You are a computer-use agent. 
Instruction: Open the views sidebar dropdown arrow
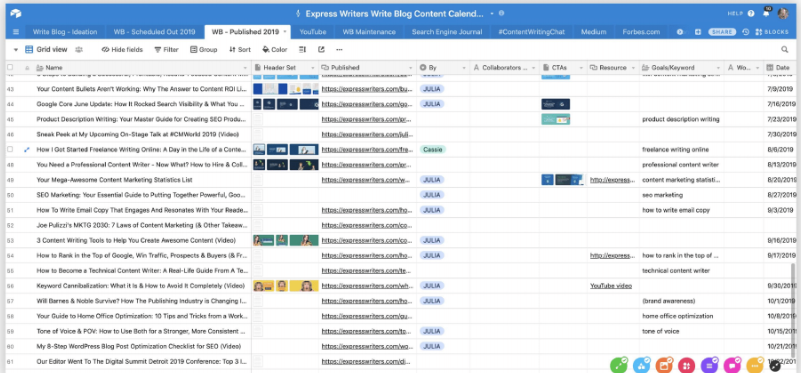click(x=16, y=50)
